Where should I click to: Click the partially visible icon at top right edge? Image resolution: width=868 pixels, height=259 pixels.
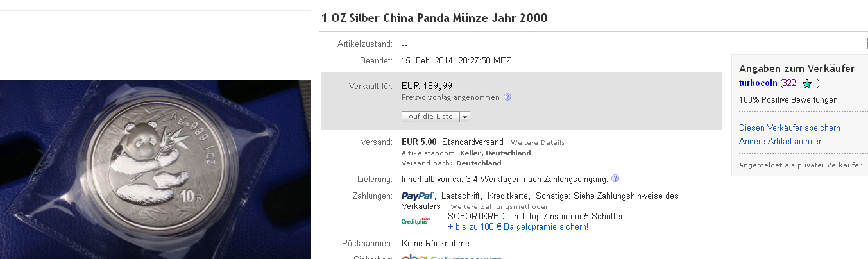(866, 43)
